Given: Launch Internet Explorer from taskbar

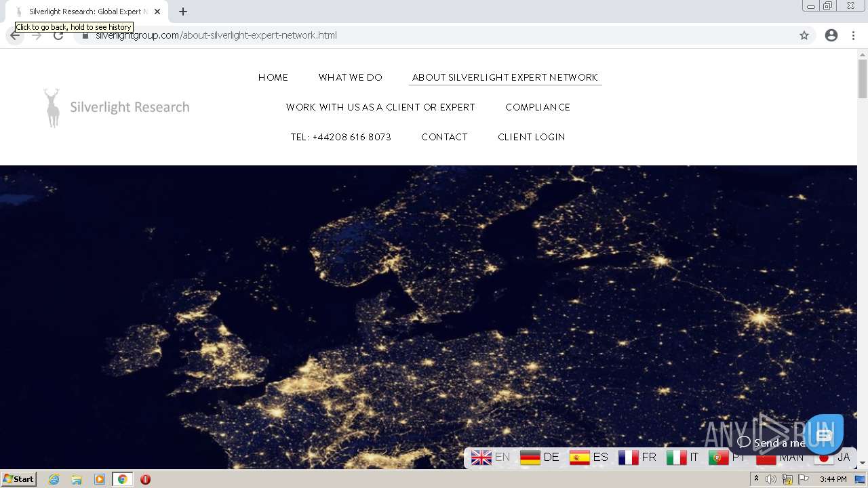Looking at the screenshot, I should [x=54, y=479].
